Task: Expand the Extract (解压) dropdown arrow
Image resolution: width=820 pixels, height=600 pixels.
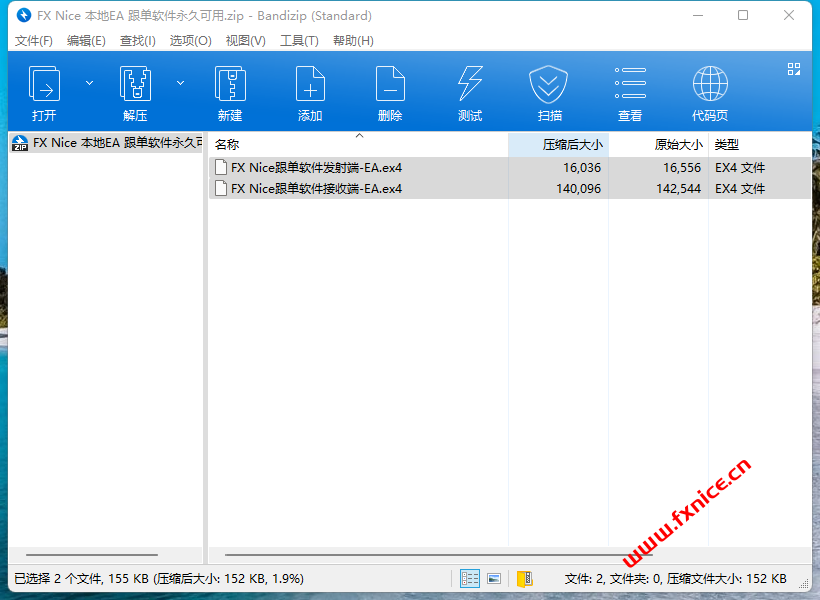Action: pos(180,83)
